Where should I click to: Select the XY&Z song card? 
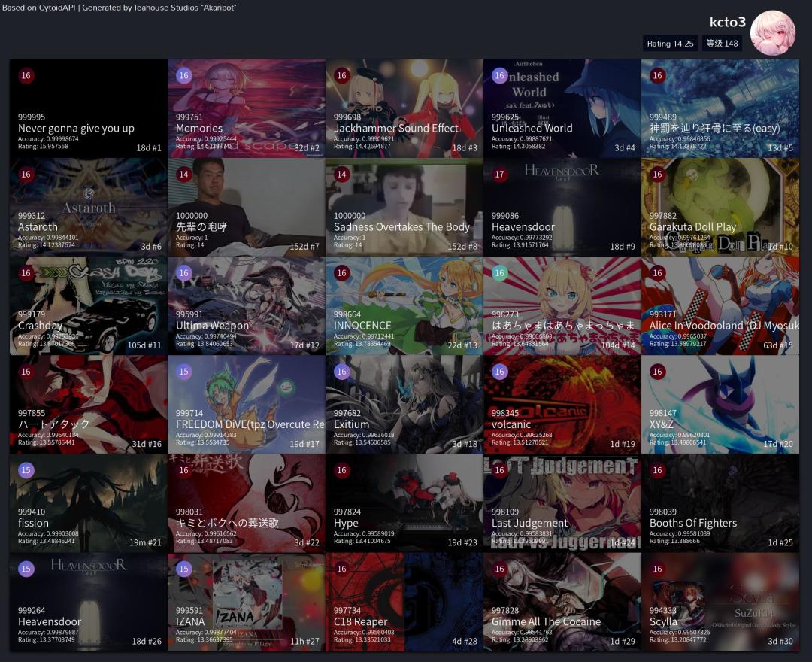point(720,405)
